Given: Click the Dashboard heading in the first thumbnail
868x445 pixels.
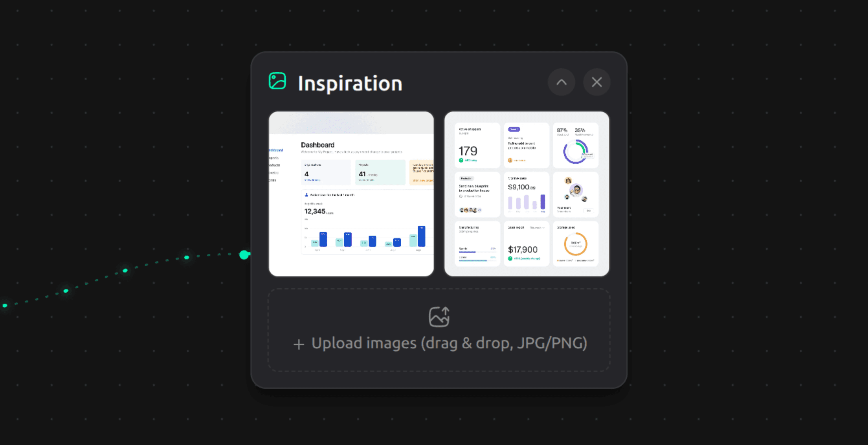Looking at the screenshot, I should pos(317,145).
